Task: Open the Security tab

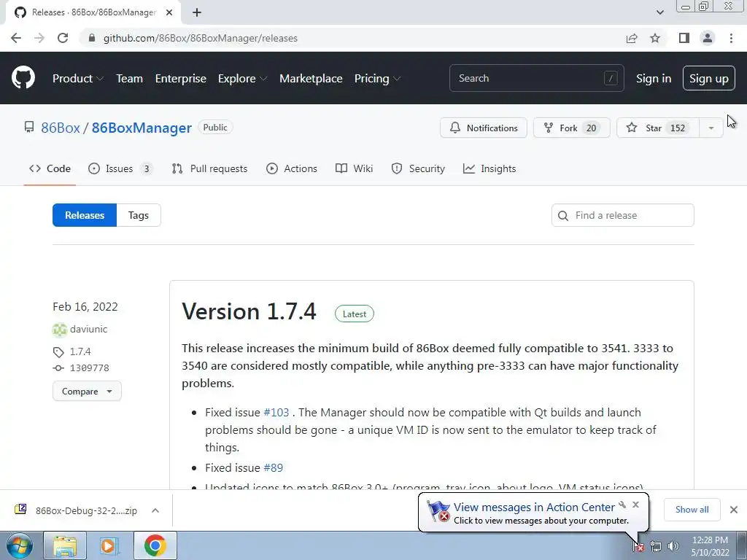Action: point(418,168)
